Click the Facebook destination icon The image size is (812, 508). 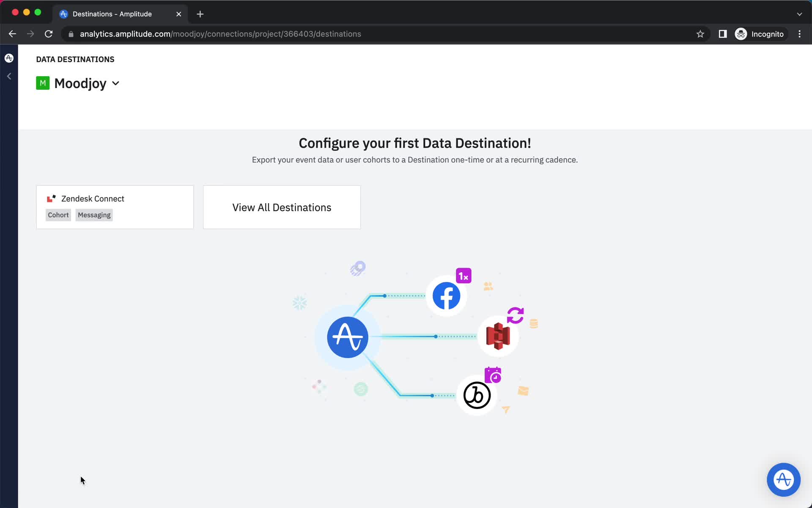pos(447,295)
